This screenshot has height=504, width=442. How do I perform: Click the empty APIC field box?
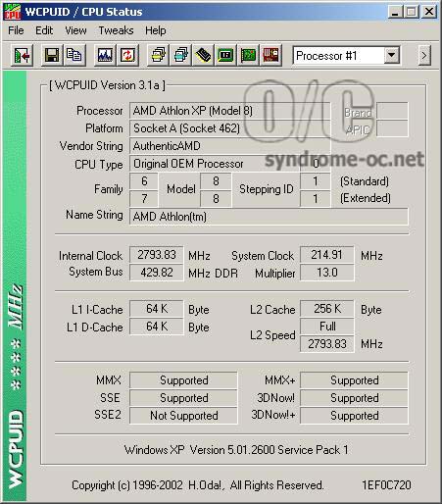[392, 128]
